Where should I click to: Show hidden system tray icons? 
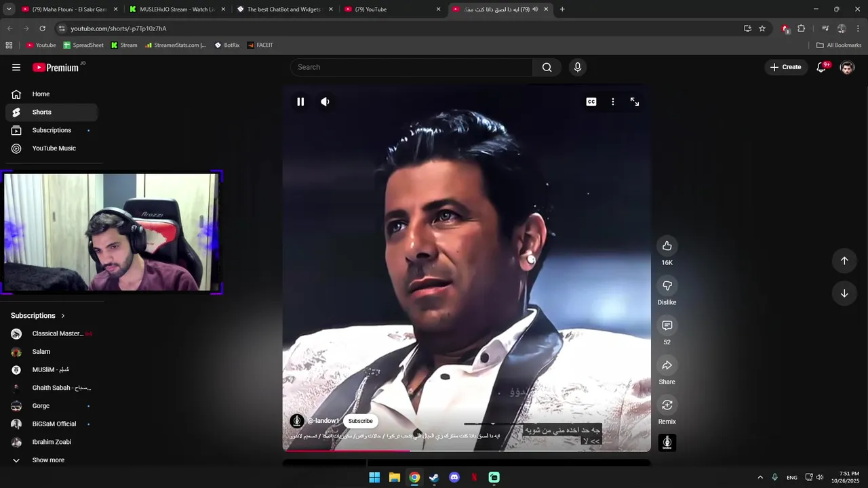tap(760, 477)
